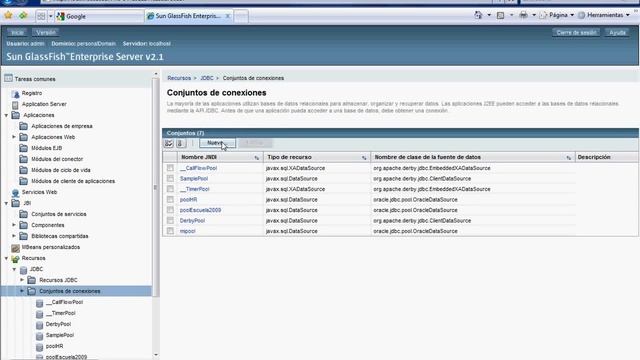The image size is (640, 360).
Task: Click the Aplicaciones folder icon
Action: coord(16,115)
